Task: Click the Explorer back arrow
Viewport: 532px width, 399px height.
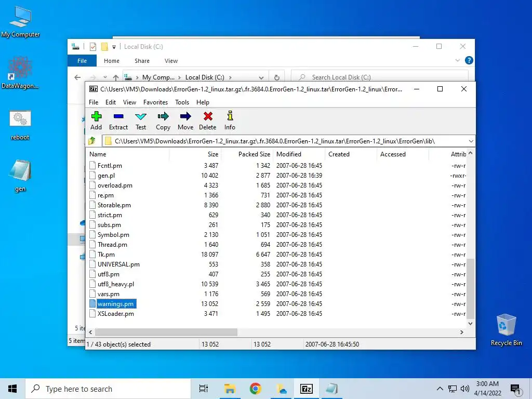Action: pyautogui.click(x=77, y=77)
